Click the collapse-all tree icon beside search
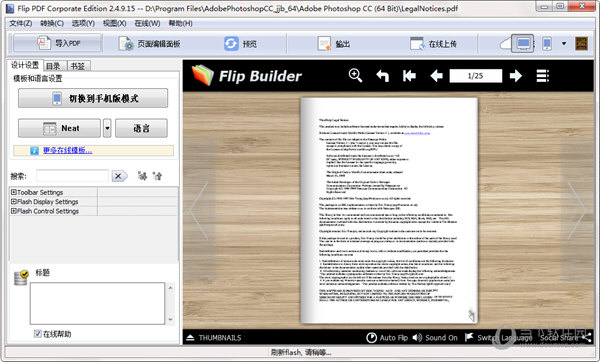Image resolution: width=600 pixels, height=362 pixels. click(x=158, y=176)
